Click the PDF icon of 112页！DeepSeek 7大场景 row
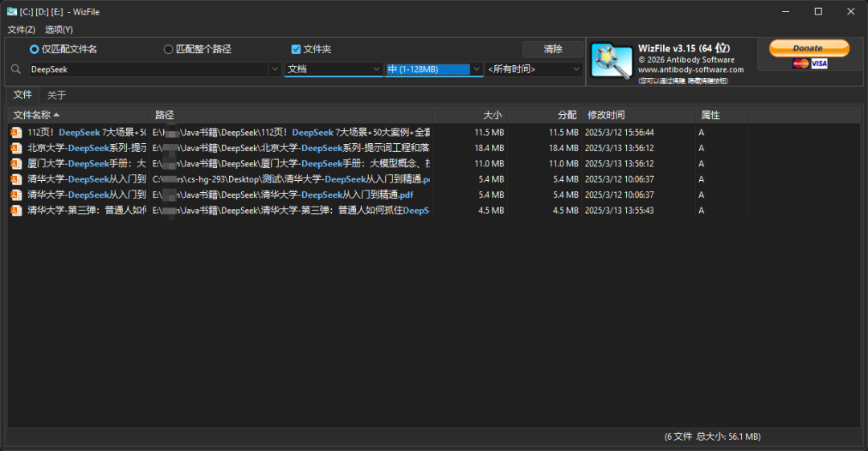 click(x=17, y=133)
